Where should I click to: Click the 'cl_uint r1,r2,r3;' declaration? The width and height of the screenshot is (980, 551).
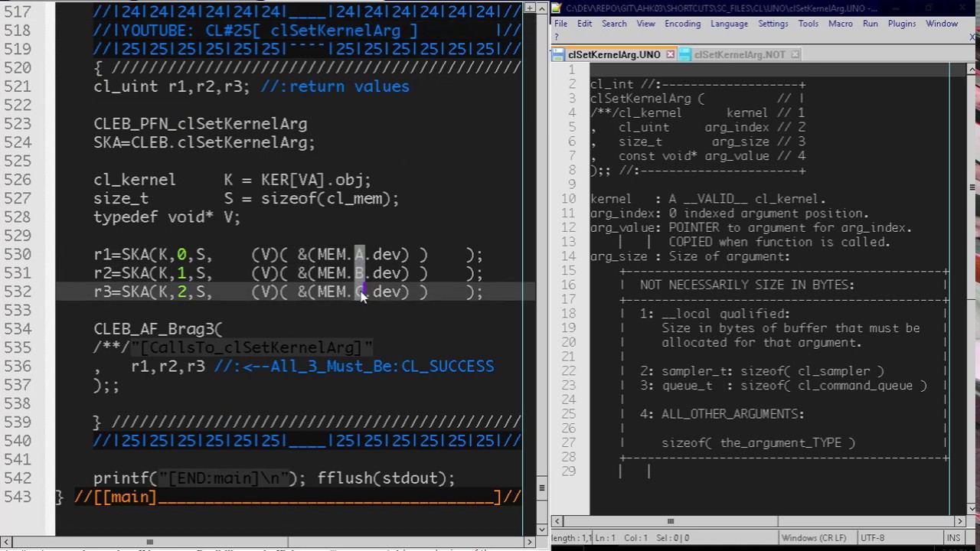171,86
